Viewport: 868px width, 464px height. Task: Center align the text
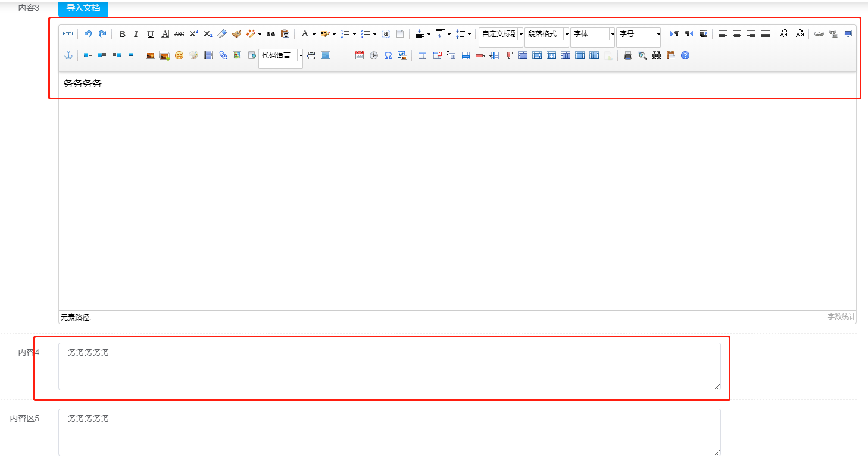pyautogui.click(x=737, y=34)
